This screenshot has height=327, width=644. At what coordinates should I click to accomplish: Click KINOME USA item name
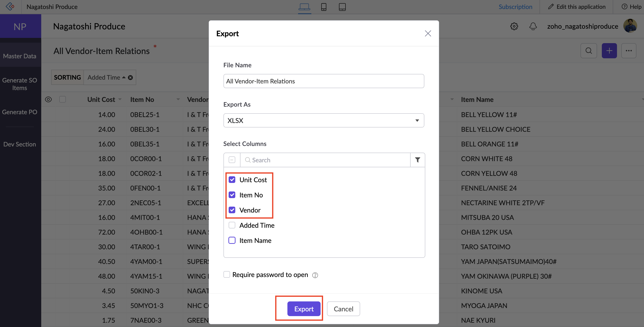[x=481, y=291]
